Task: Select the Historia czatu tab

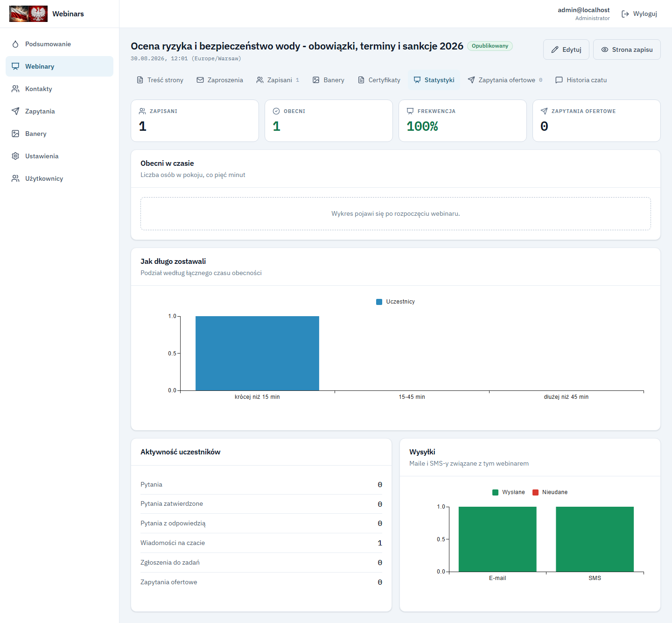Action: (581, 80)
